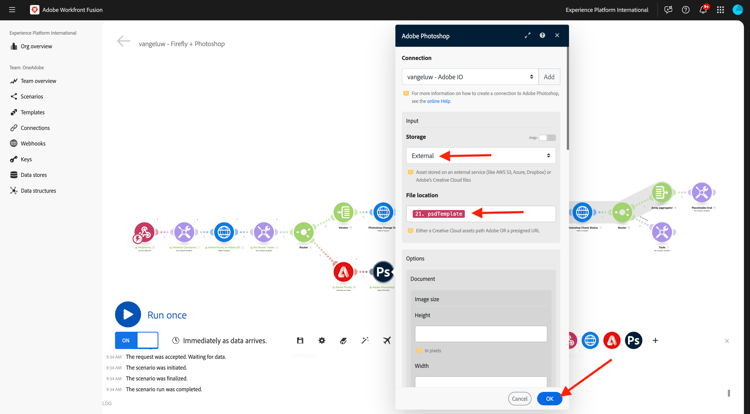Open the notes icon in toolbar
This screenshot has width=750, height=414.
coord(343,340)
